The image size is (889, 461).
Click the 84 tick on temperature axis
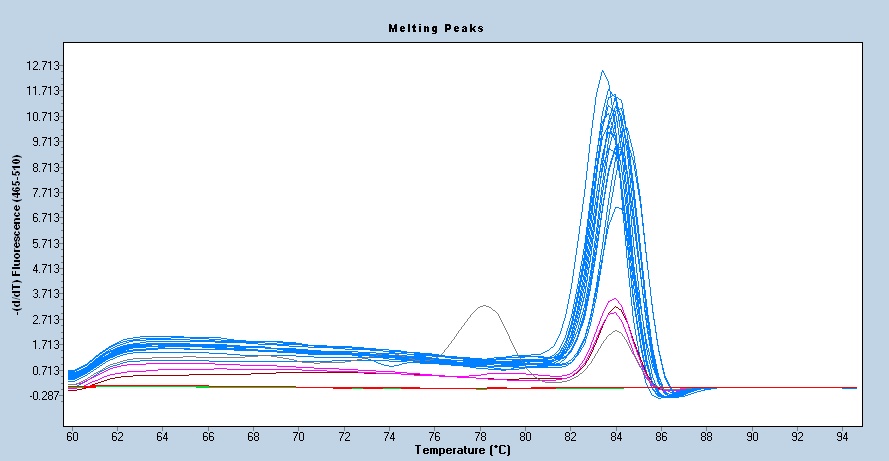pos(617,437)
